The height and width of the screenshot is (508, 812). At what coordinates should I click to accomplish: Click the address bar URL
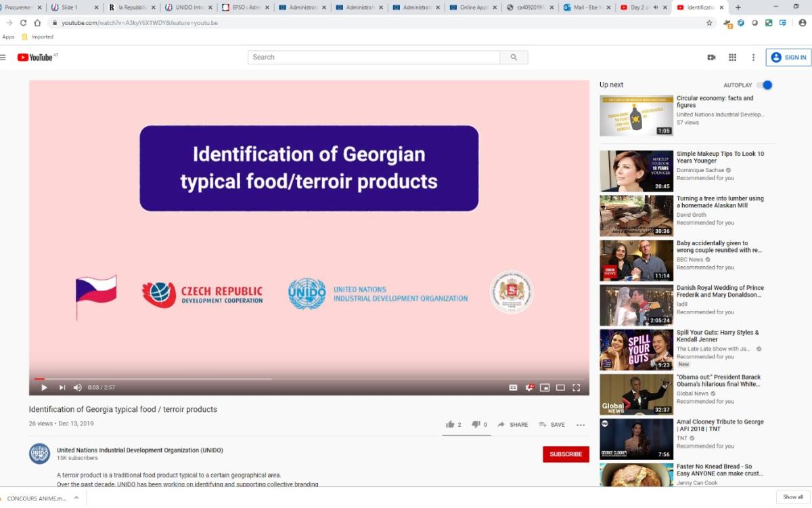pyautogui.click(x=139, y=22)
